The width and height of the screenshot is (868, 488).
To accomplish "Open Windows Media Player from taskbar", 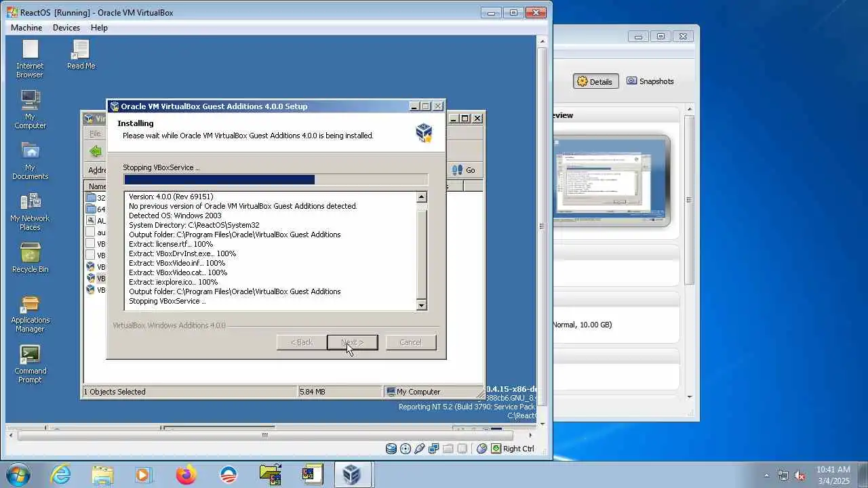I will (x=144, y=474).
